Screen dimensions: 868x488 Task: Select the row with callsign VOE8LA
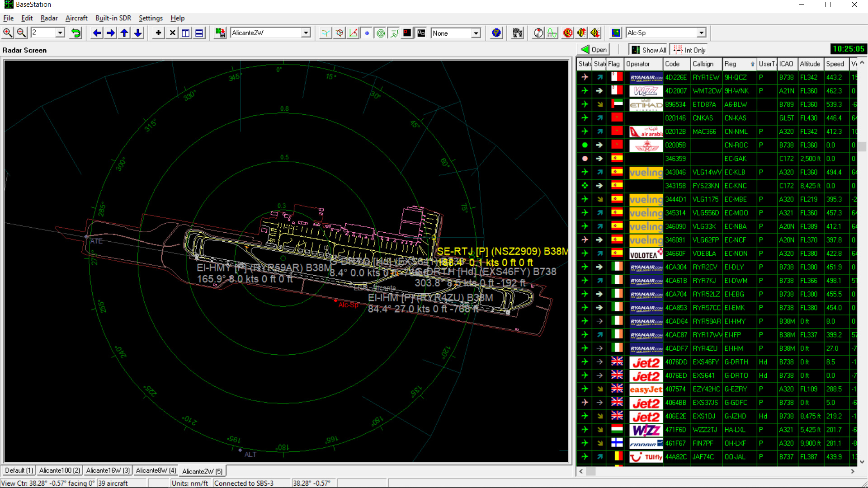718,253
